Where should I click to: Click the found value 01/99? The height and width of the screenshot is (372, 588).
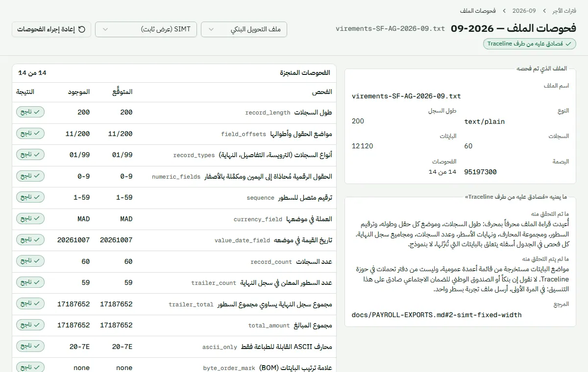(x=79, y=155)
